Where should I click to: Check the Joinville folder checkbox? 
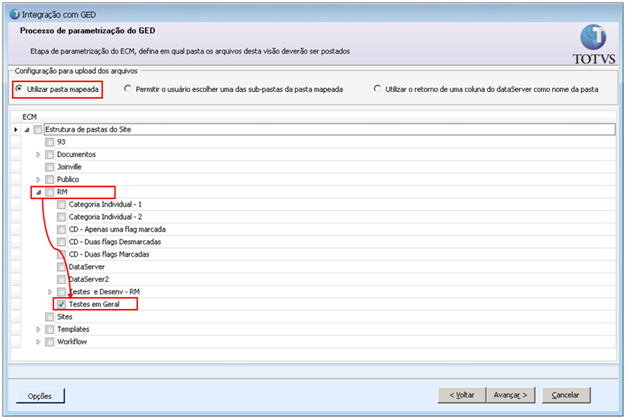pos(50,167)
